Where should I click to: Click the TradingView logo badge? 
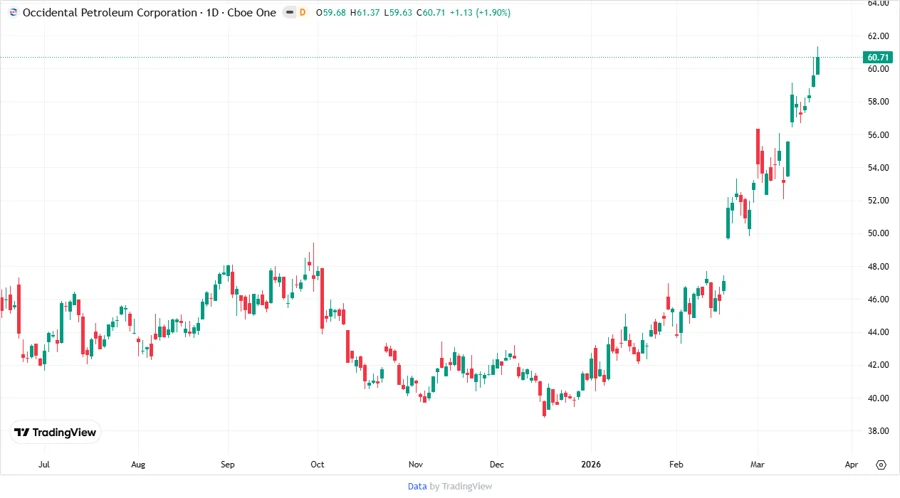coord(56,433)
